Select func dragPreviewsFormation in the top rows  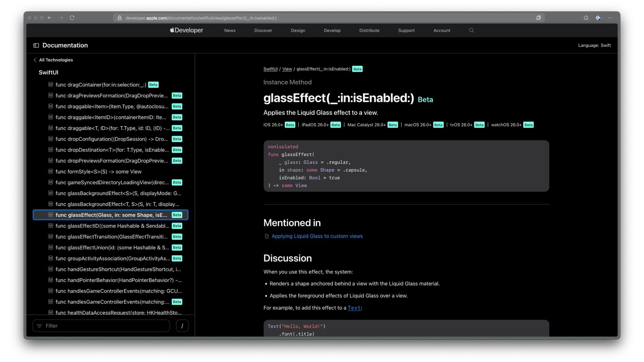coord(110,96)
